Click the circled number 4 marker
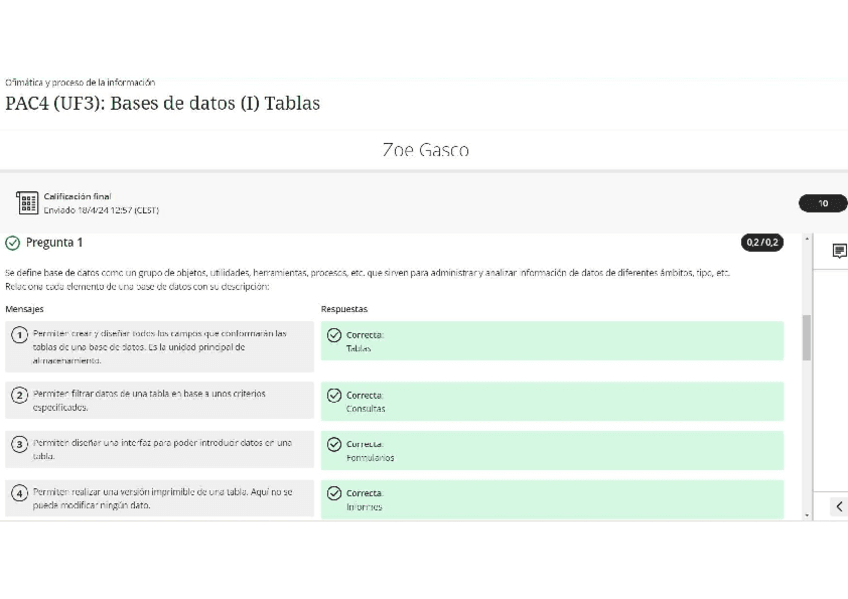The width and height of the screenshot is (848, 599). 19,493
